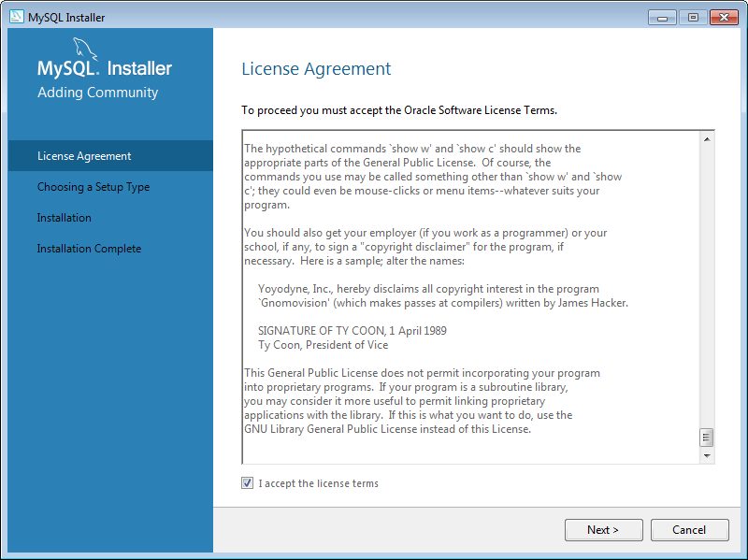
Task: Select the Installation step in sidebar
Action: 65,218
